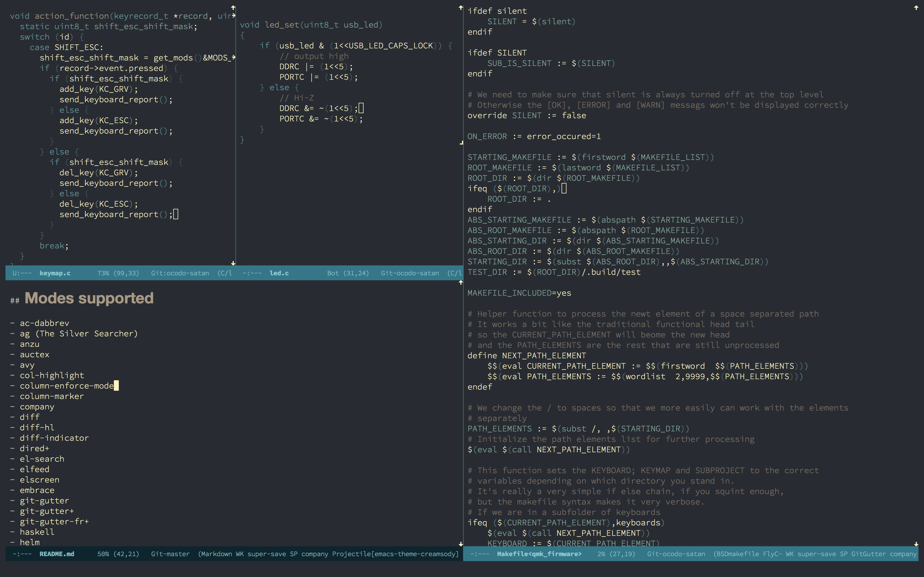The width and height of the screenshot is (924, 577).
Task: Click the down-arrow fringe indicator in keymap.c window
Action: [x=233, y=263]
